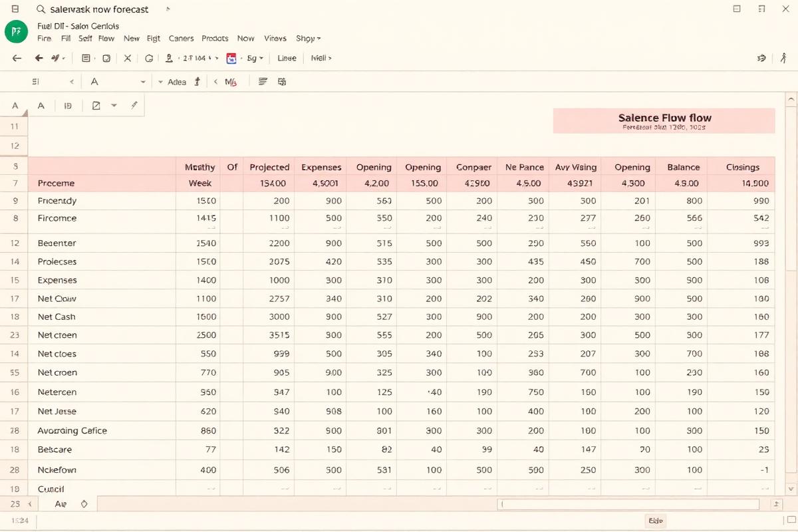Screen dimensions: 798x532
Task: Click the Linee toolbar button
Action: click(x=287, y=59)
